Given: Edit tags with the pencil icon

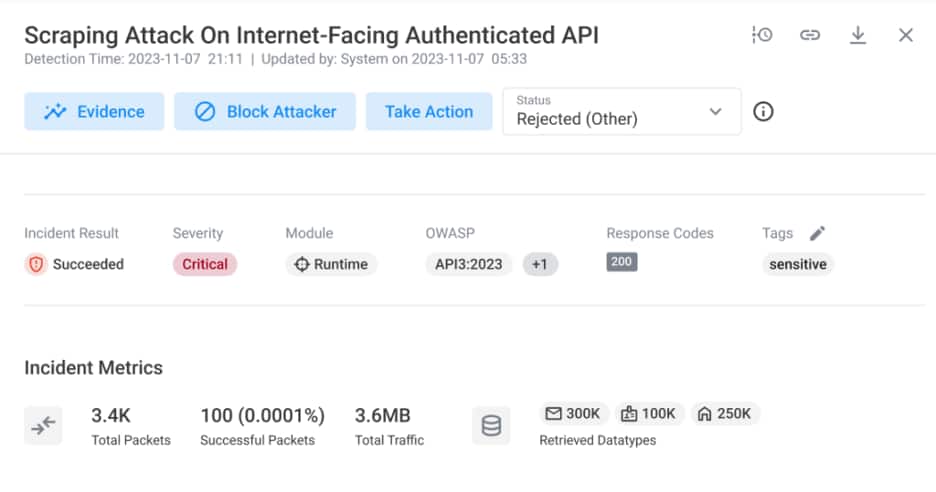Looking at the screenshot, I should [817, 233].
